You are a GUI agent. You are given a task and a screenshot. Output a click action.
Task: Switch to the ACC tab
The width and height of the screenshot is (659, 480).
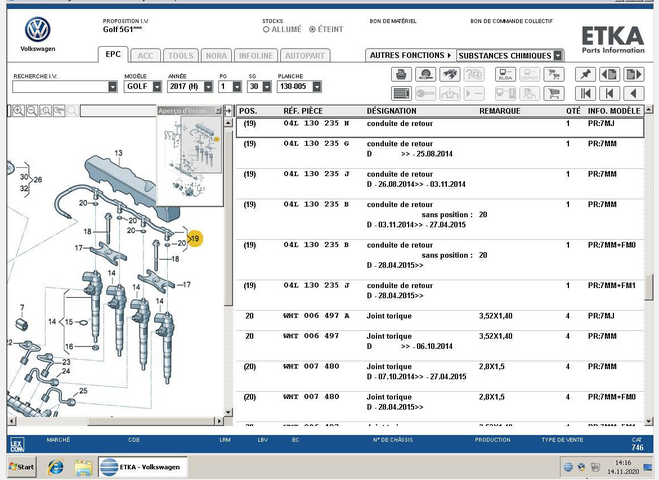coord(145,55)
